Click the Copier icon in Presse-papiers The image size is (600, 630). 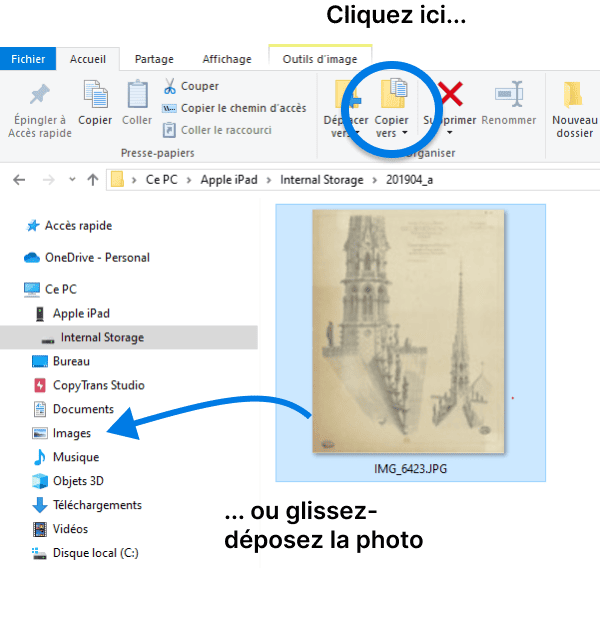95,94
